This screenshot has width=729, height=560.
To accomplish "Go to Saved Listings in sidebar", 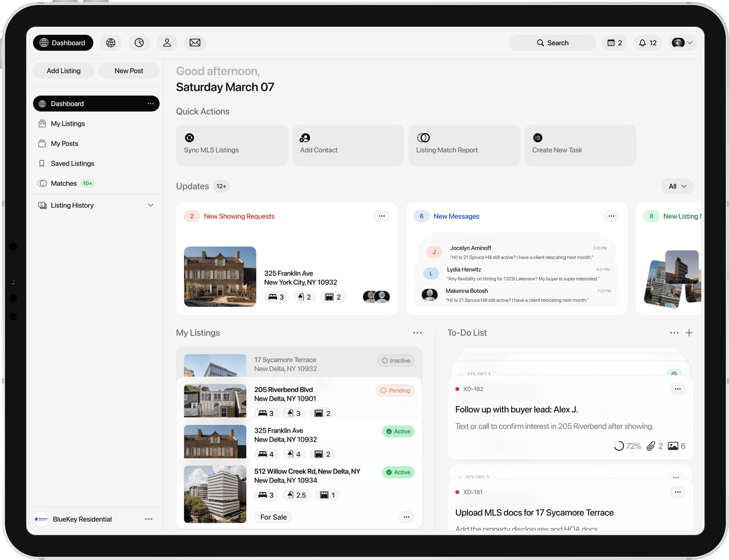I will [x=72, y=164].
